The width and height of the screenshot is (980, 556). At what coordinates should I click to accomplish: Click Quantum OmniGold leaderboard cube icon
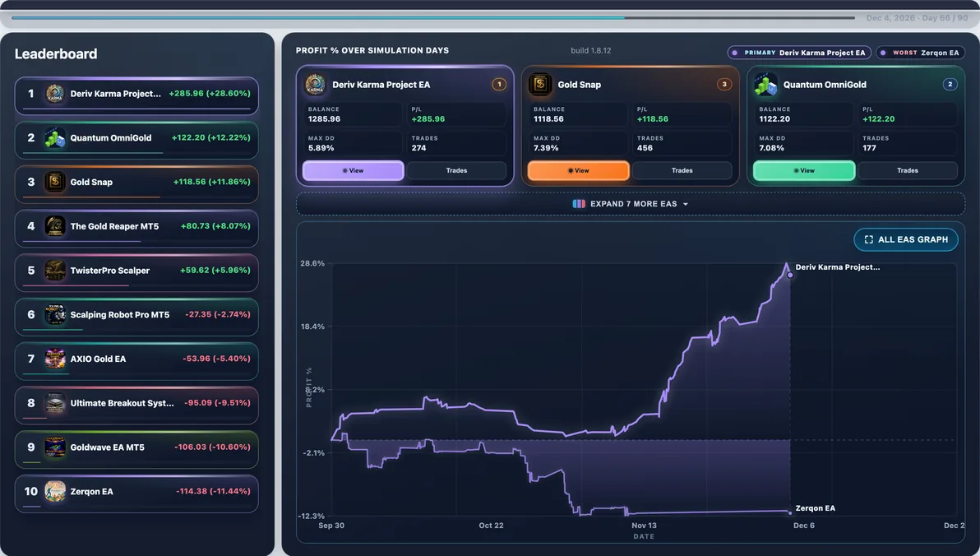(55, 138)
